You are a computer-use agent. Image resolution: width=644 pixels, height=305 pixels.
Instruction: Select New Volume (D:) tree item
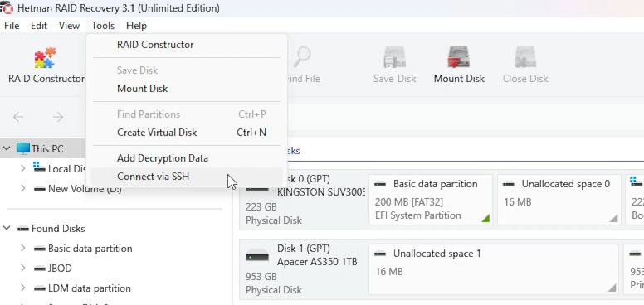pyautogui.click(x=85, y=189)
